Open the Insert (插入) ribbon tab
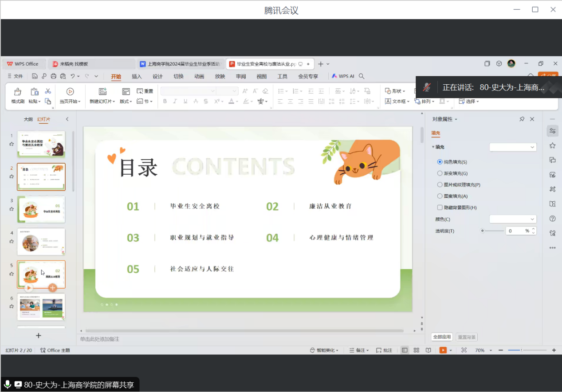This screenshot has width=562, height=392. [137, 76]
